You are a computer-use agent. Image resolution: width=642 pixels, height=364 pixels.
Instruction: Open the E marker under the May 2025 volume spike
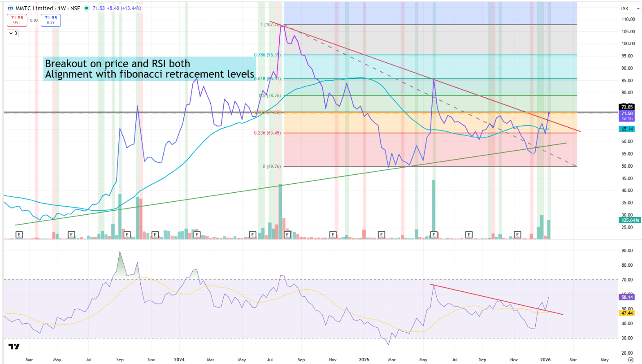(x=434, y=234)
